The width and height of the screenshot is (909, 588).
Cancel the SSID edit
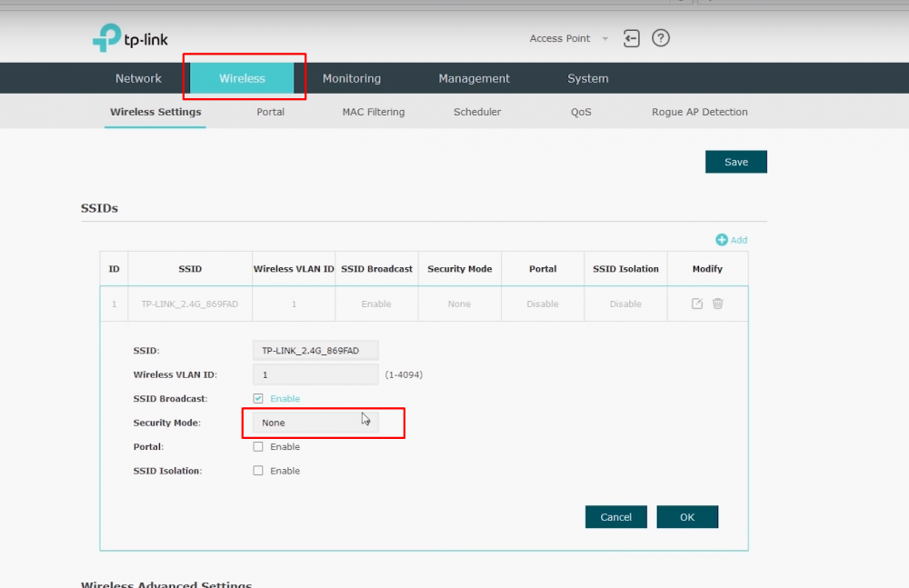tap(615, 517)
